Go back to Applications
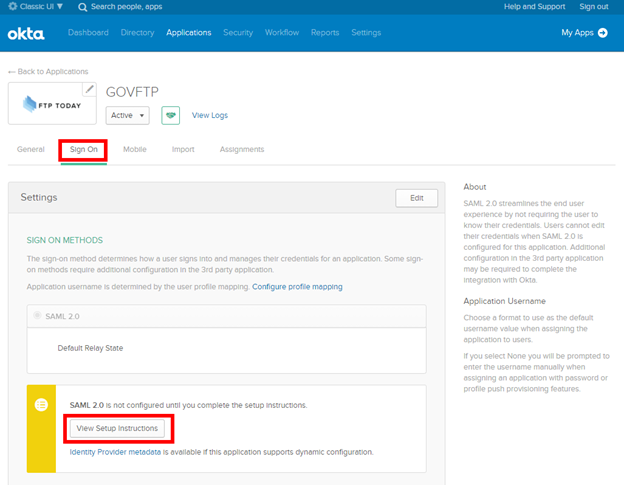624x485 pixels. 48,72
